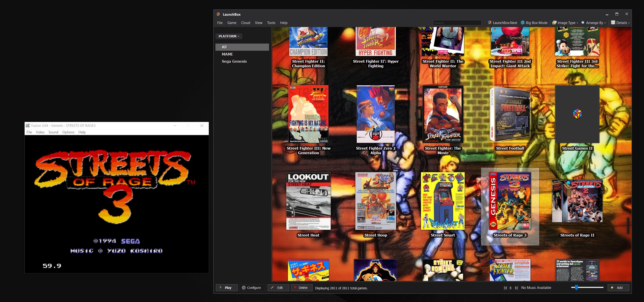Open the Game menu in LaunchBox
The height and width of the screenshot is (302, 644).
232,23
